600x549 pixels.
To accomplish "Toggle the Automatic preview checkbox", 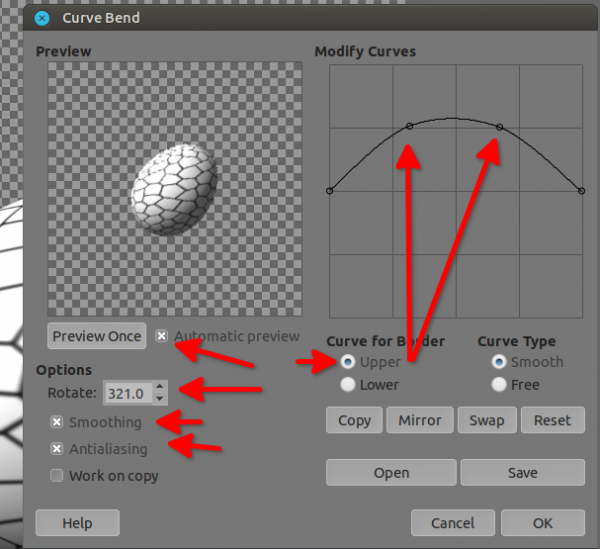I will (x=161, y=336).
